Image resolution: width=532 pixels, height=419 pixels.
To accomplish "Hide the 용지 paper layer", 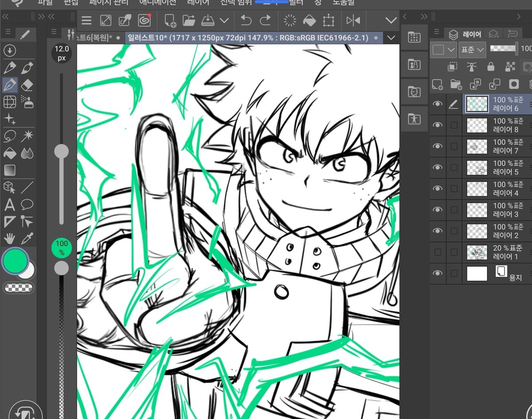I will [438, 273].
